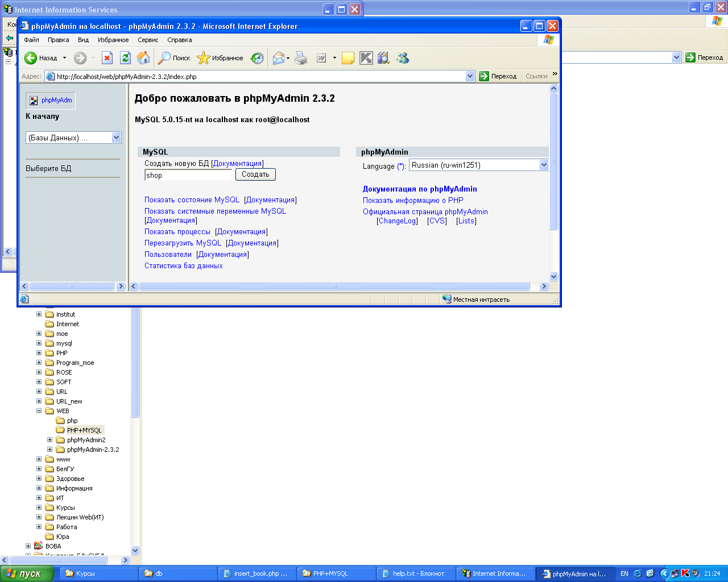Refresh the page with green arrows icon
Image resolution: width=728 pixels, height=582 pixels.
125,58
